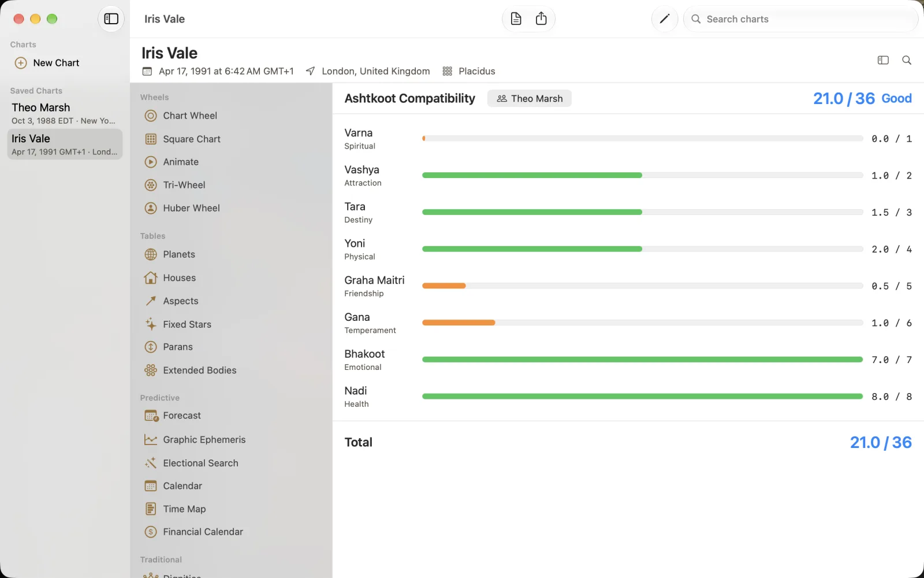The width and height of the screenshot is (924, 578).
Task: Click the pencil edit icon
Action: coord(665,19)
